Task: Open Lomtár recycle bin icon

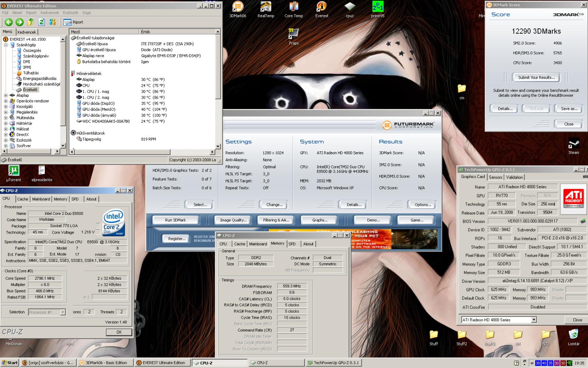Action: point(574,337)
